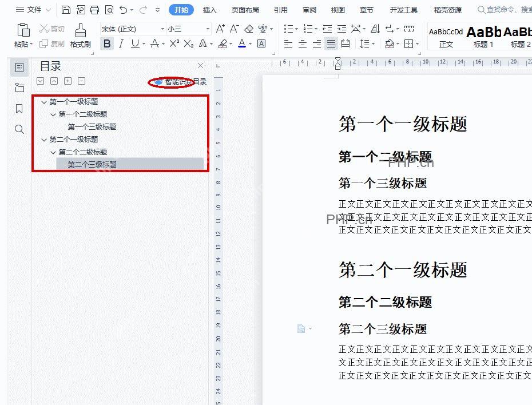Decrease paragraph indent
Image resolution: width=532 pixels, height=405 pixels.
(327, 29)
